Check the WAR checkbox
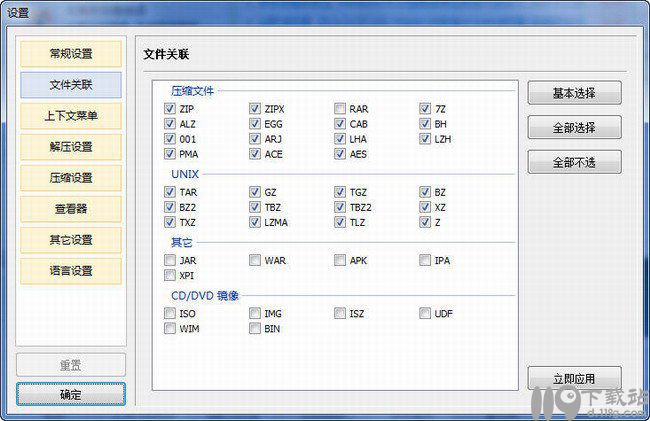 [255, 260]
